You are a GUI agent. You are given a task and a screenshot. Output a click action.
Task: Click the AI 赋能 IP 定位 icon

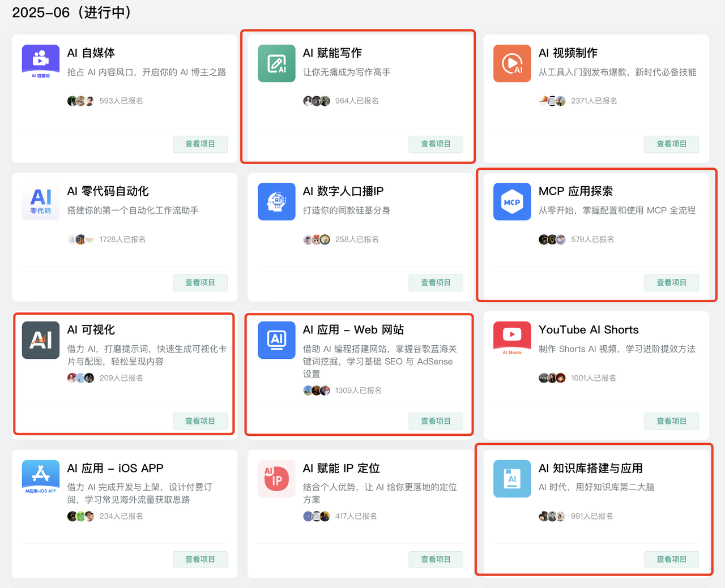276,479
